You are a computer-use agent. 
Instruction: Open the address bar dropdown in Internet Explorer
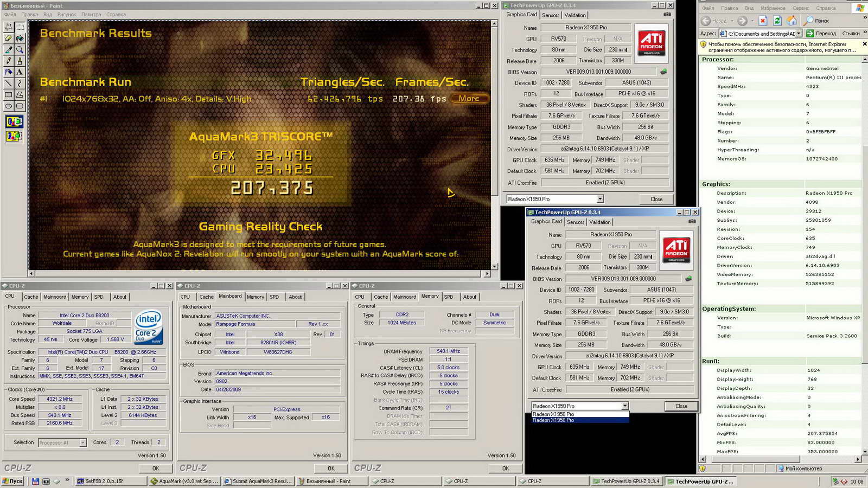799,34
